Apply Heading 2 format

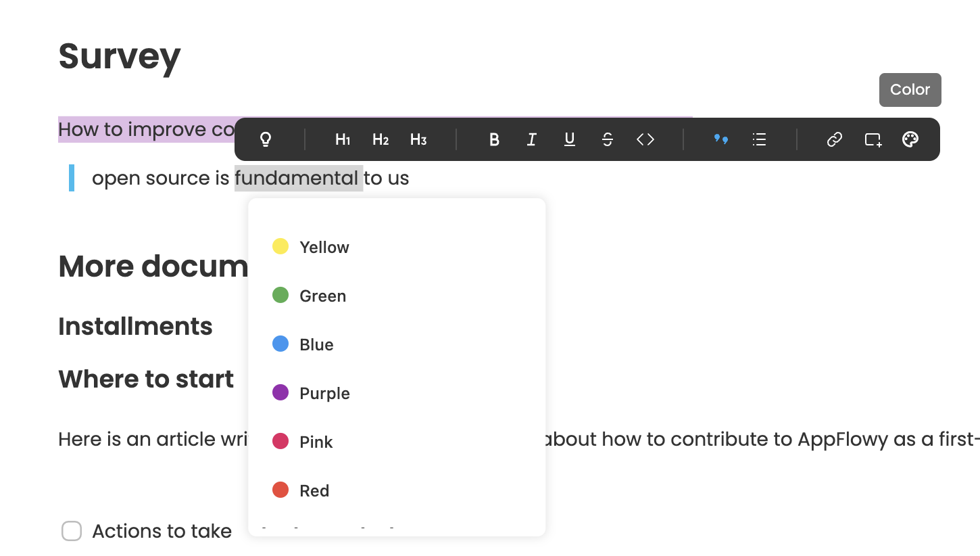pyautogui.click(x=381, y=139)
